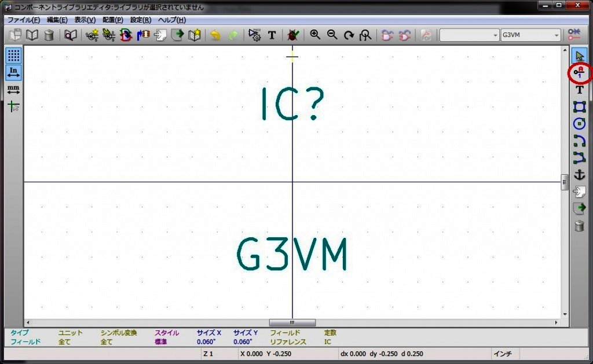The image size is (593, 364).
Task: Run the pin test bug icon
Action: click(x=292, y=35)
